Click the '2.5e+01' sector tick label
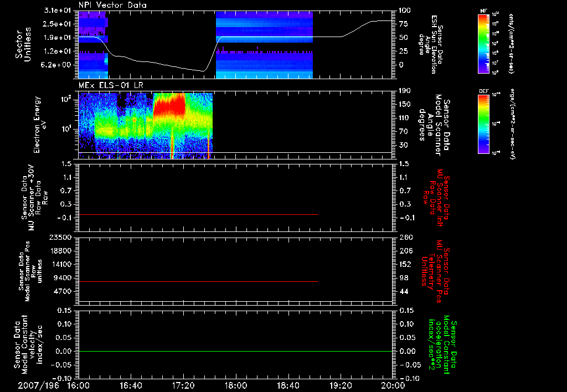Screen dimensions: 567x392 [56, 24]
